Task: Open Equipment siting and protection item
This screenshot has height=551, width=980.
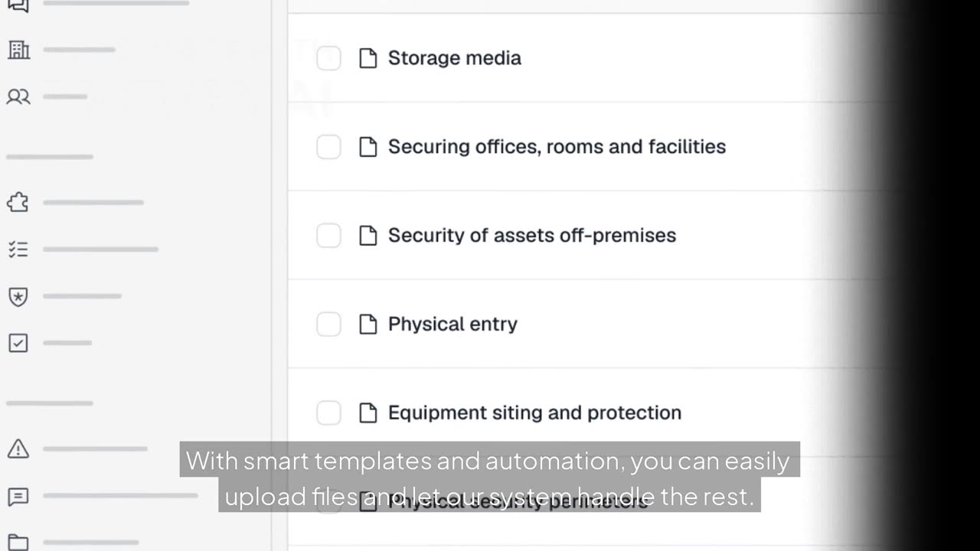Action: pyautogui.click(x=534, y=413)
